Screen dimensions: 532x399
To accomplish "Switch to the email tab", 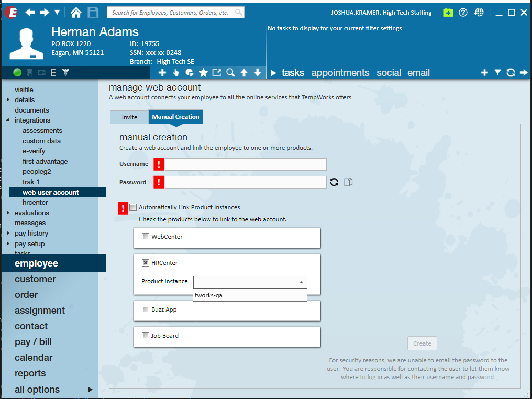I will 418,73.
